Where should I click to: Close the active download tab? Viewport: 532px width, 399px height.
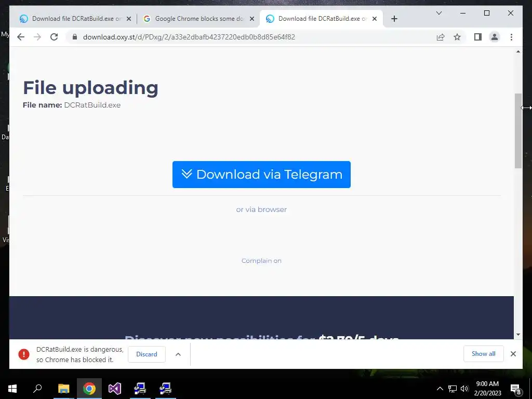pos(375,19)
